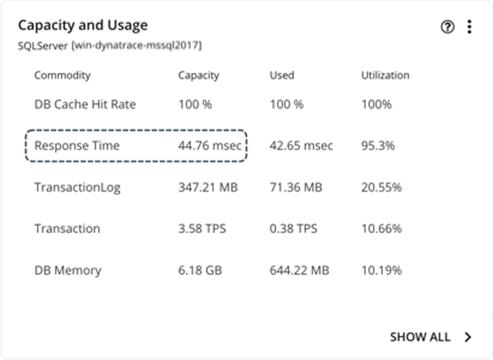
Task: Click the DB Cache Hit Rate commodity
Action: pos(85,104)
